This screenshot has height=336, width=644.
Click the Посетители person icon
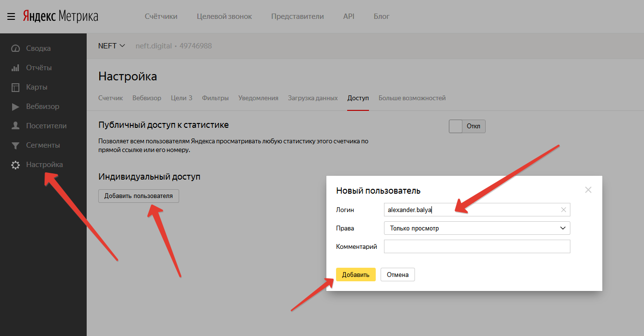pyautogui.click(x=15, y=126)
